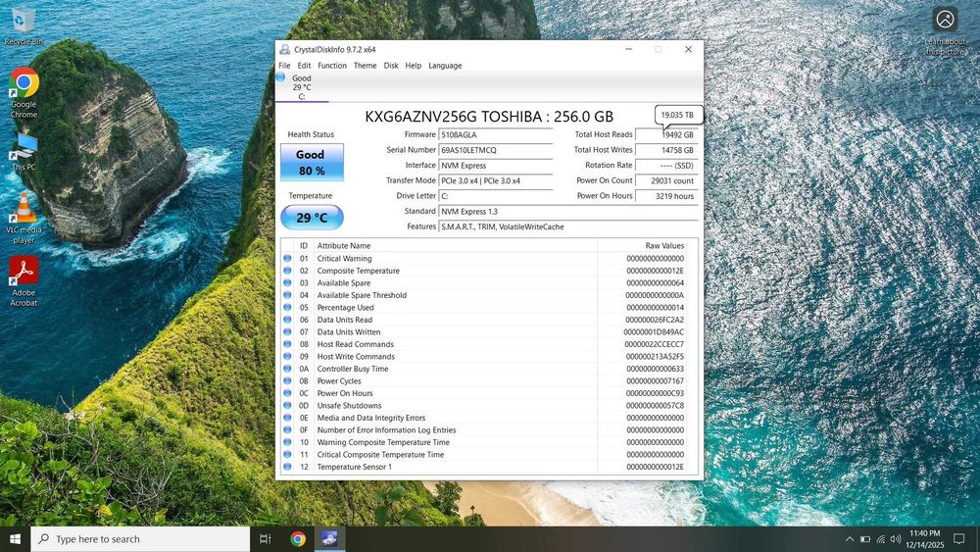
Task: Click the Good 80 % health status button
Action: 312,163
